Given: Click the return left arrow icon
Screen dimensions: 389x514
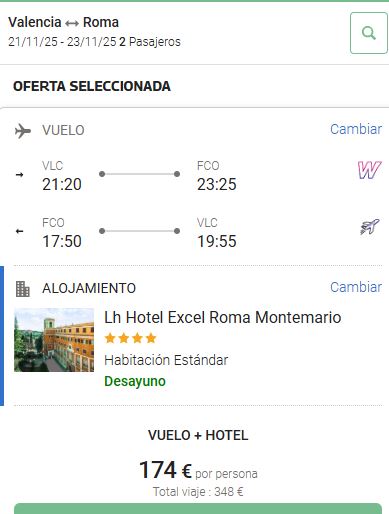Looking at the screenshot, I should point(20,231).
